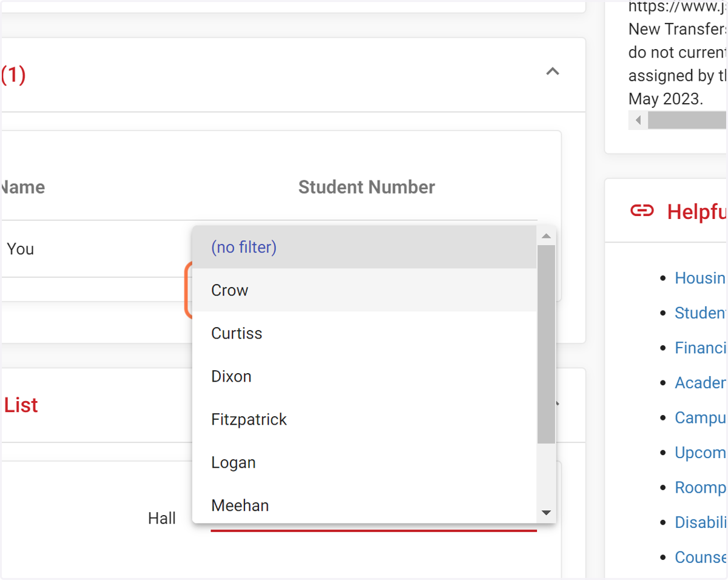The height and width of the screenshot is (580, 728).
Task: Open the Housing link
Action: [701, 278]
